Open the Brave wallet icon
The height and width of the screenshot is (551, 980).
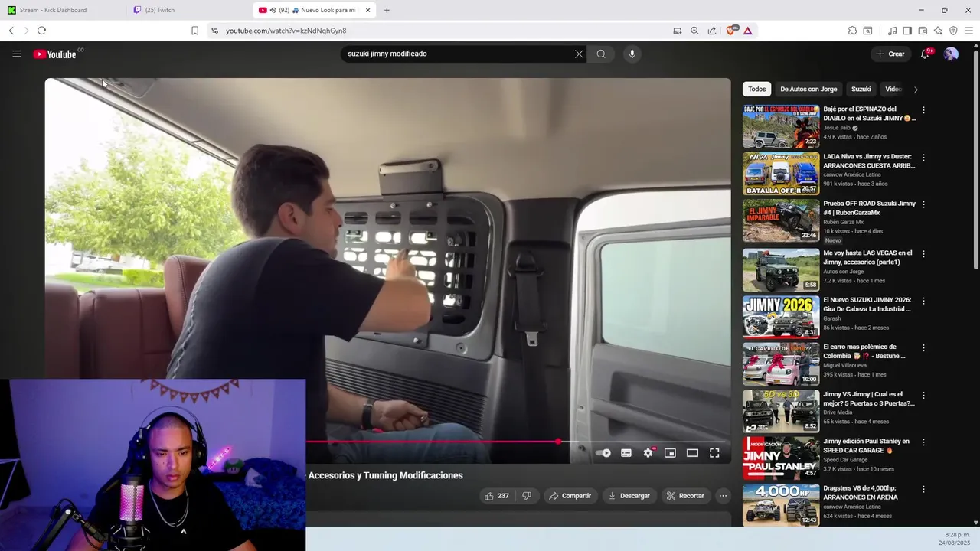(923, 31)
